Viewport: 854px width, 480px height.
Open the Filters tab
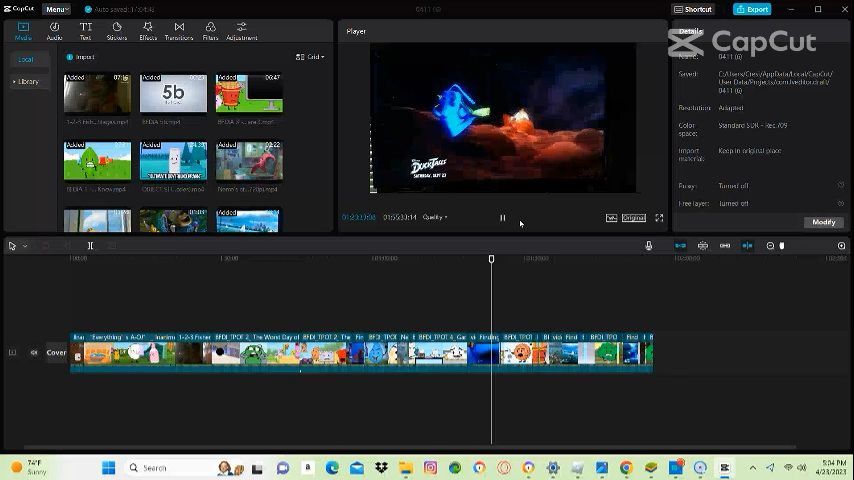(210, 31)
